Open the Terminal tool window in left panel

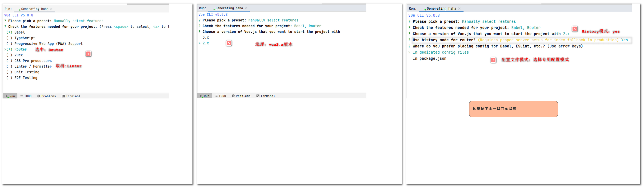(71, 96)
